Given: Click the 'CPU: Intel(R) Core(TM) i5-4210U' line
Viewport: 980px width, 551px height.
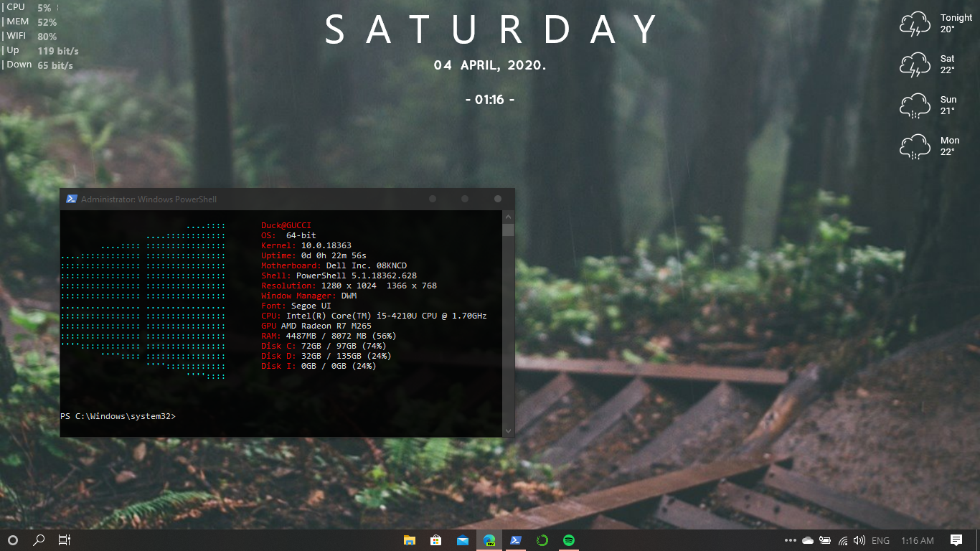Looking at the screenshot, I should (x=374, y=316).
